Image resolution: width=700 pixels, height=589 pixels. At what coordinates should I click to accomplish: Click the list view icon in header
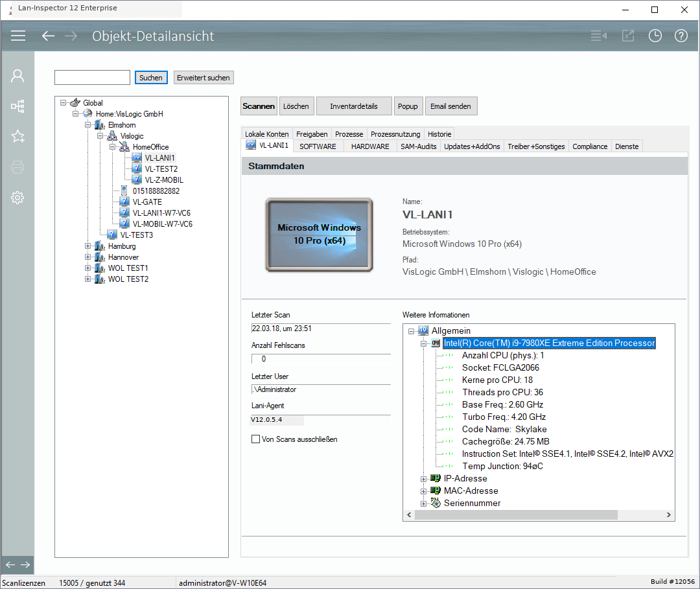click(599, 36)
